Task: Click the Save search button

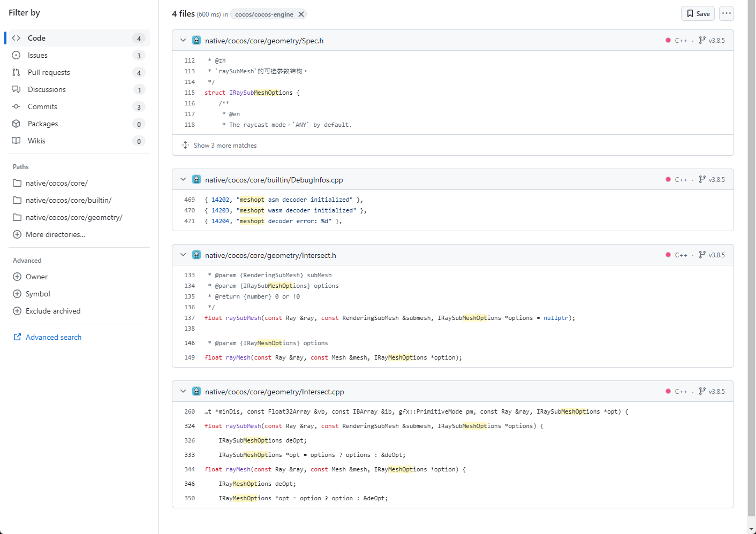Action: coord(698,14)
